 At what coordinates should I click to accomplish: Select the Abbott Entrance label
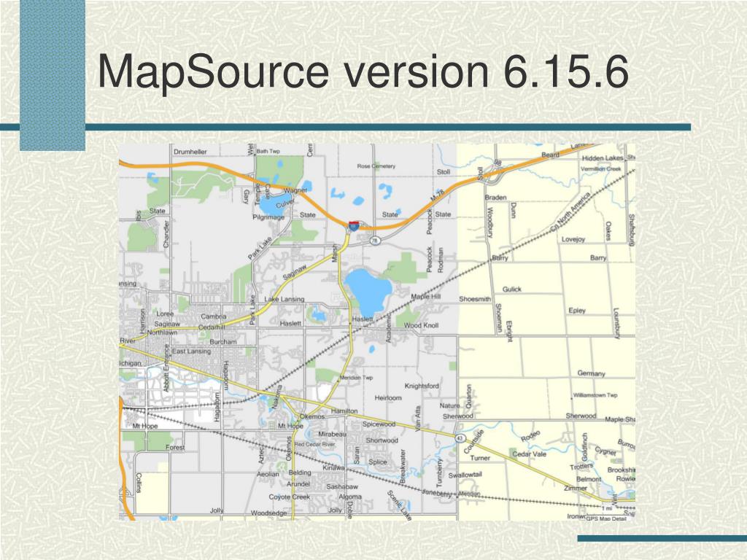click(166, 368)
